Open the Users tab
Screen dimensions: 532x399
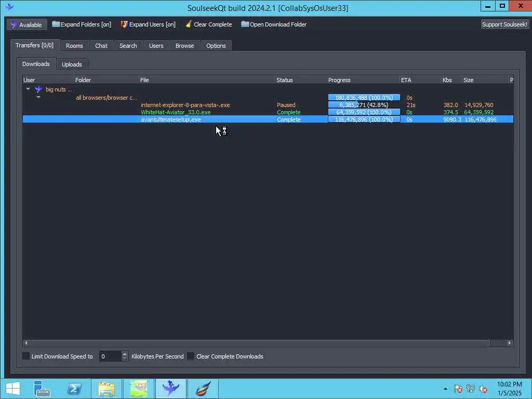point(156,46)
